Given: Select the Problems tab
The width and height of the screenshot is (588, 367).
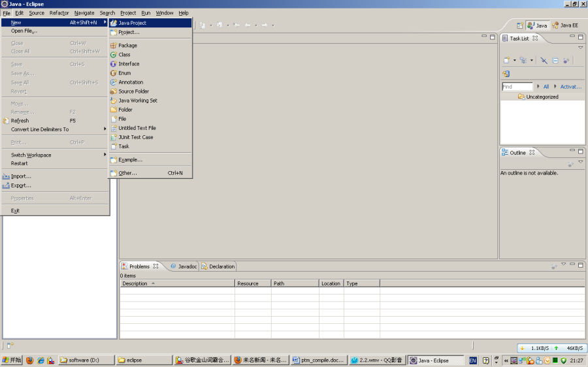Looking at the screenshot, I should [x=140, y=266].
